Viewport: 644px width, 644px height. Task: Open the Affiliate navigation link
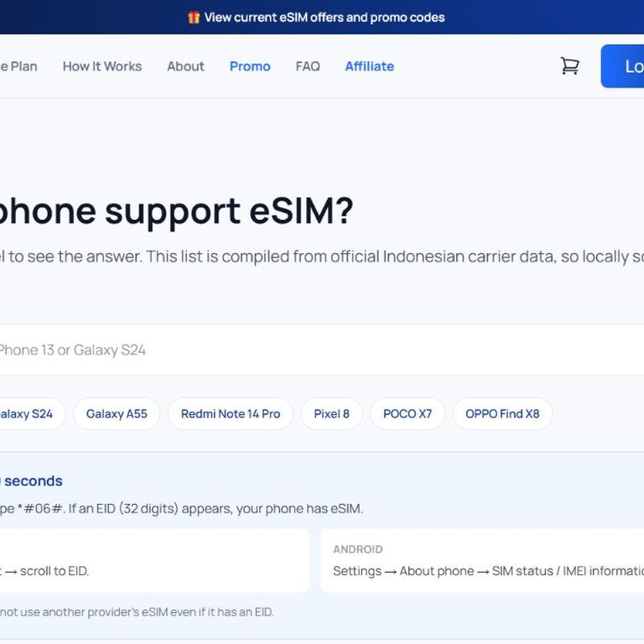[x=369, y=66]
